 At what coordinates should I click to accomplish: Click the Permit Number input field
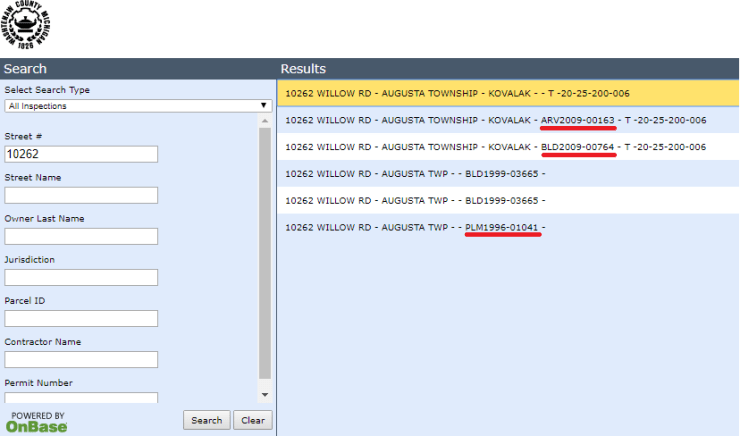(x=81, y=397)
